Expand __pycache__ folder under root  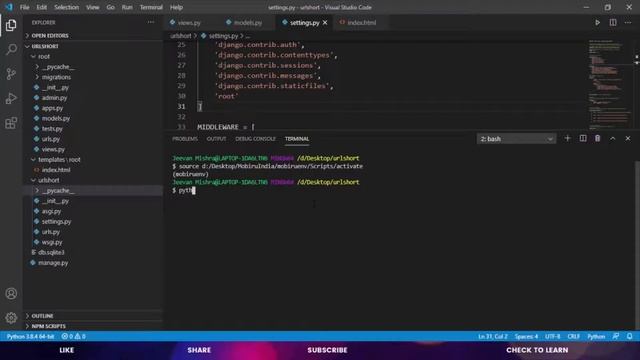[58, 67]
